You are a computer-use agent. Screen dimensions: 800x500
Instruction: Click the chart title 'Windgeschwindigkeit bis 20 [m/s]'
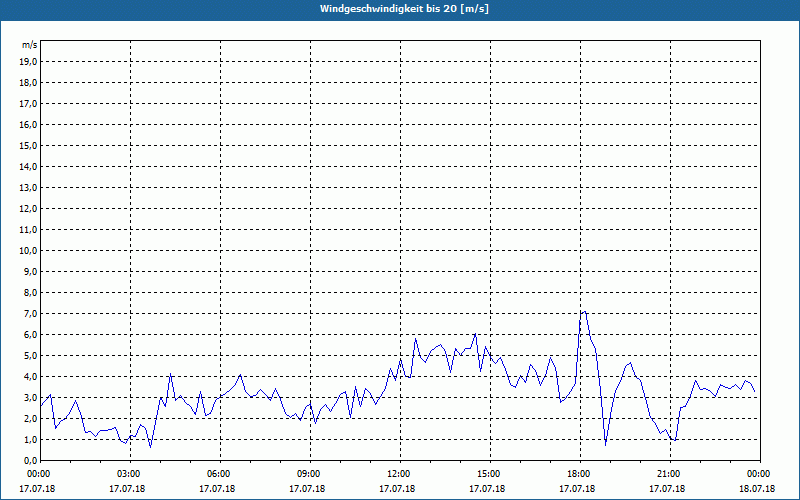[404, 9]
